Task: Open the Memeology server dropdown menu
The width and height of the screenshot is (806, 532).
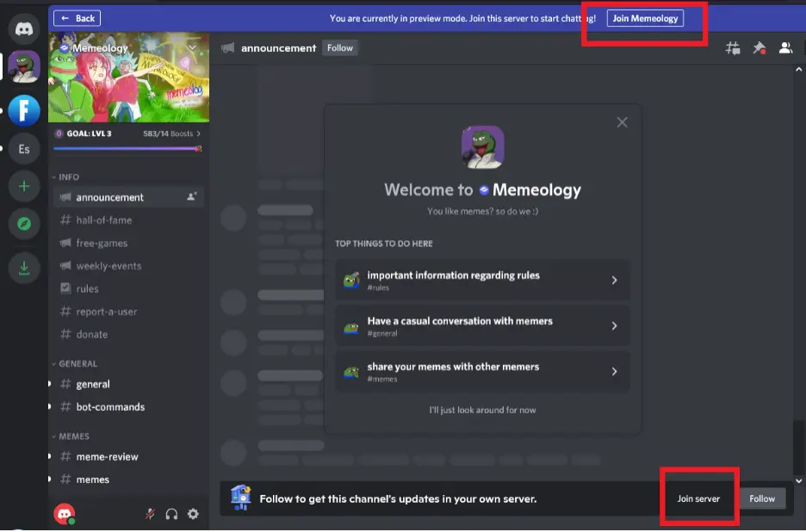Action: coord(192,48)
